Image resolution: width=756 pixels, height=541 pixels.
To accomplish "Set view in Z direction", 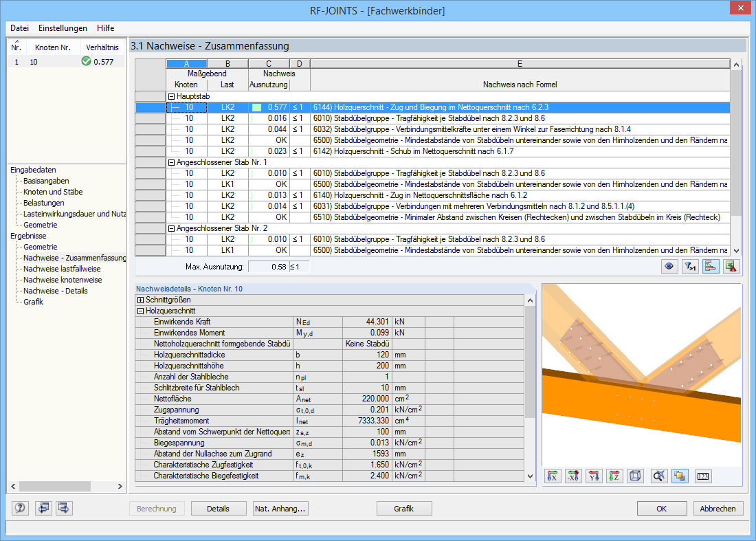I will (x=614, y=476).
